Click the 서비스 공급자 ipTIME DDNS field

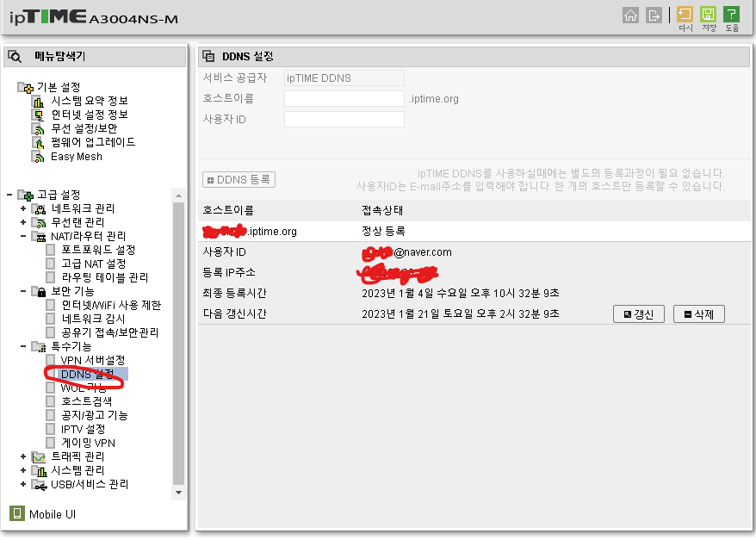[x=344, y=78]
